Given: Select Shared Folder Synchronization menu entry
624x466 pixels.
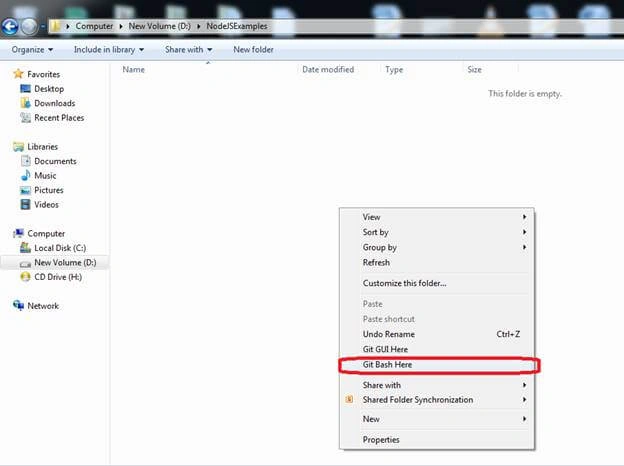Looking at the screenshot, I should point(437,400).
